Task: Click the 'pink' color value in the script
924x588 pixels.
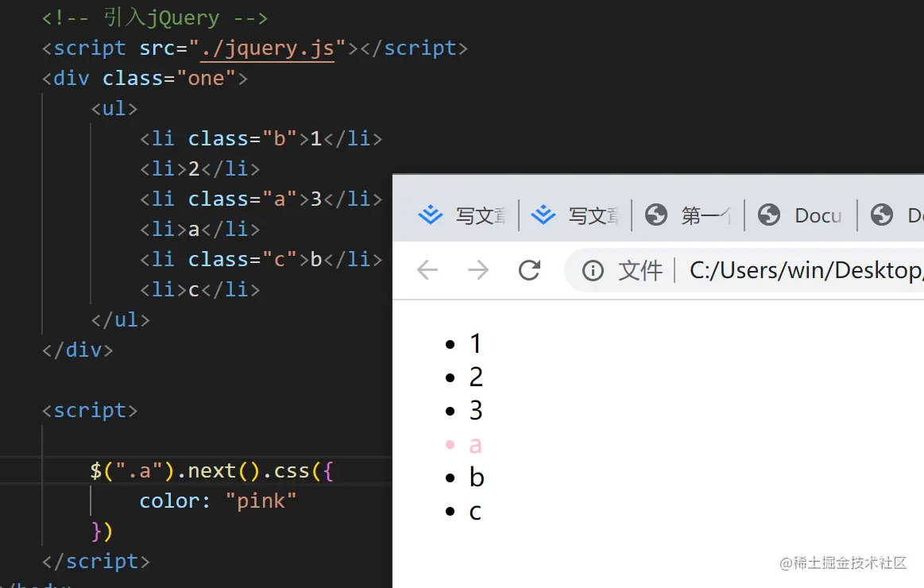Action: click(261, 501)
